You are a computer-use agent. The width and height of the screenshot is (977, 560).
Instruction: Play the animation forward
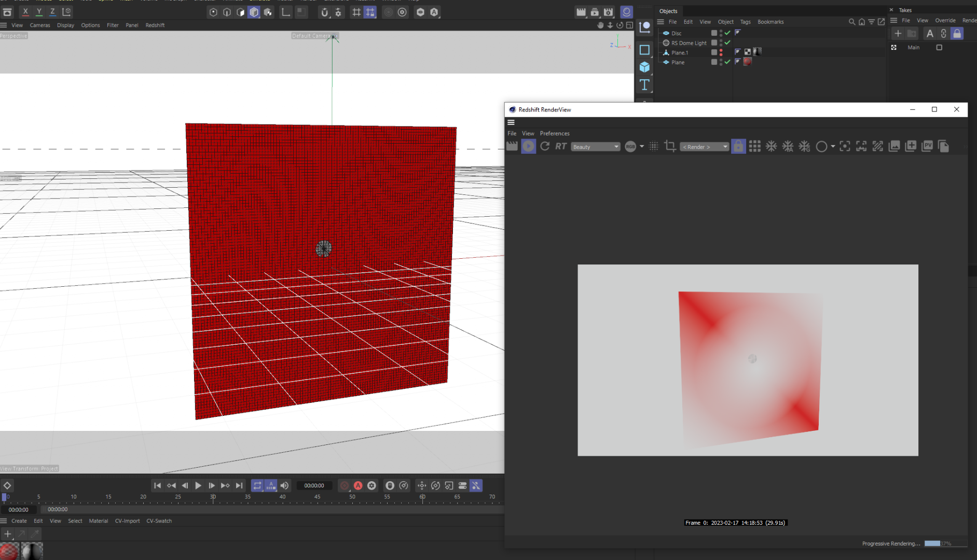[198, 485]
